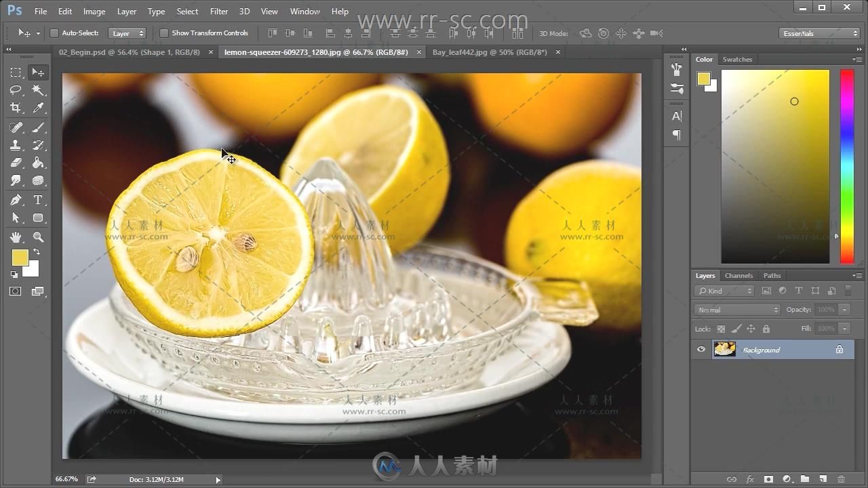Image resolution: width=868 pixels, height=488 pixels.
Task: Toggle lock transparent pixels
Action: [721, 329]
